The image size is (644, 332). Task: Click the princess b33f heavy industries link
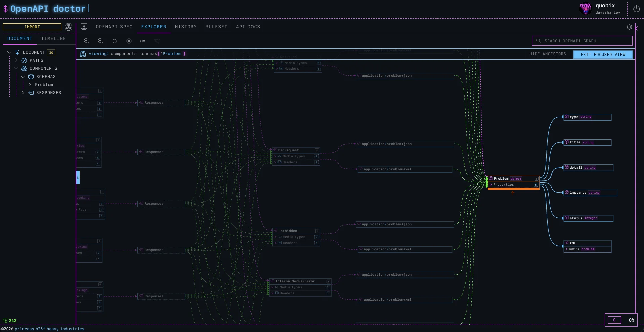tap(49, 329)
